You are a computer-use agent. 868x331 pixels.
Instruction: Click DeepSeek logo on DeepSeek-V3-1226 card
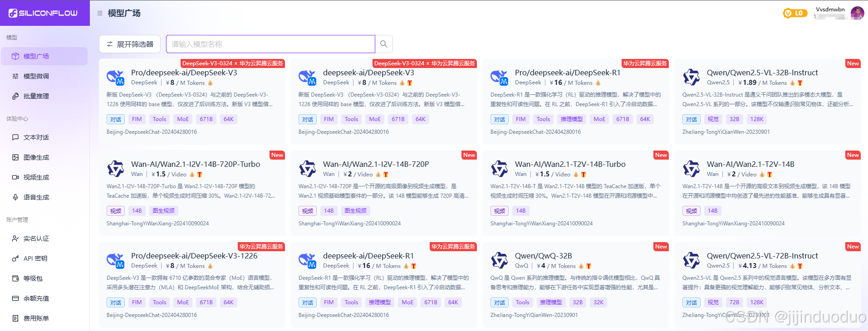pyautogui.click(x=116, y=261)
